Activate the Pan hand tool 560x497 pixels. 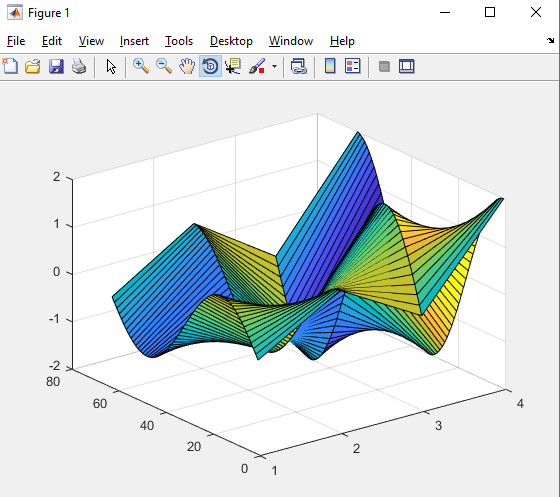pos(187,66)
